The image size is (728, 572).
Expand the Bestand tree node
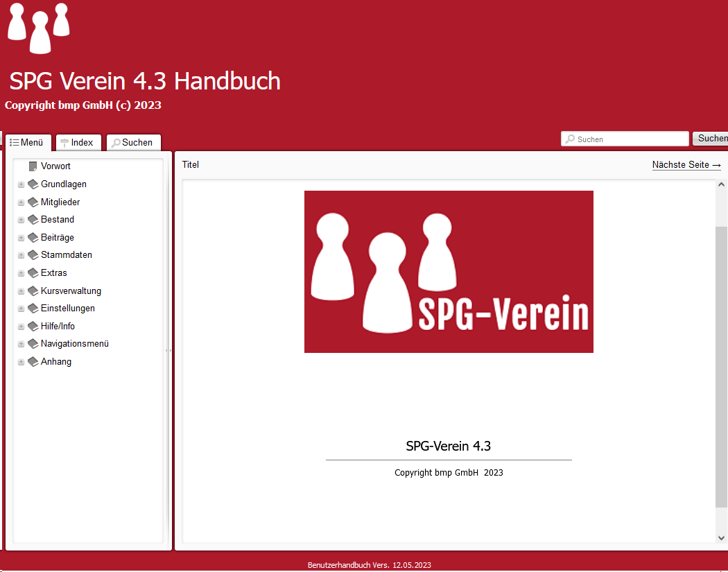[x=21, y=220]
